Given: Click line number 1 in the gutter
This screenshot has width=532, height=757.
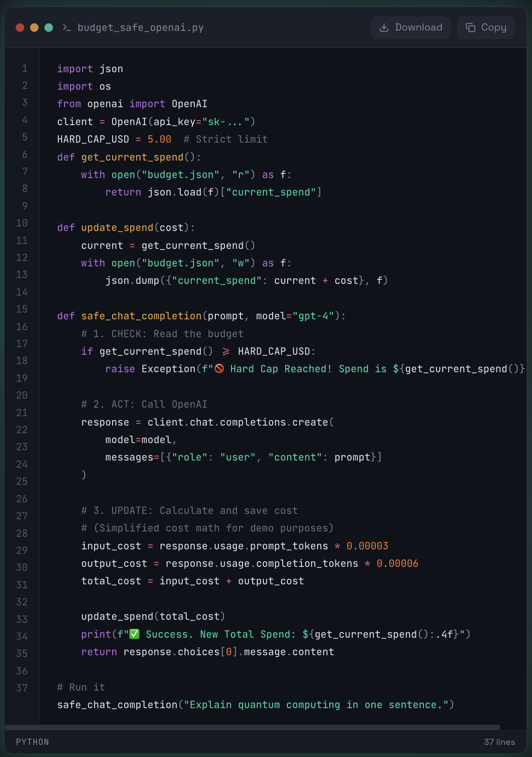Looking at the screenshot, I should (x=25, y=69).
